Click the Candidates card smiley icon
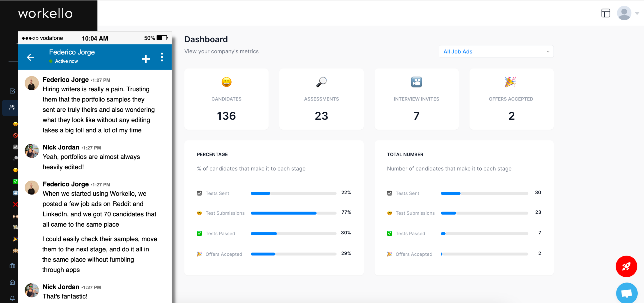 pos(226,82)
